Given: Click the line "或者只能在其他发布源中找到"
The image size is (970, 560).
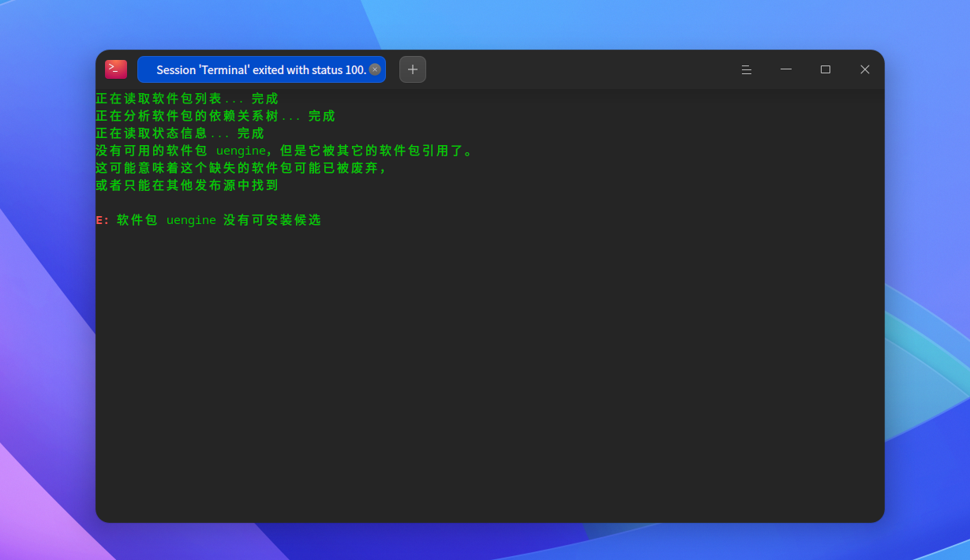Looking at the screenshot, I should point(187,185).
